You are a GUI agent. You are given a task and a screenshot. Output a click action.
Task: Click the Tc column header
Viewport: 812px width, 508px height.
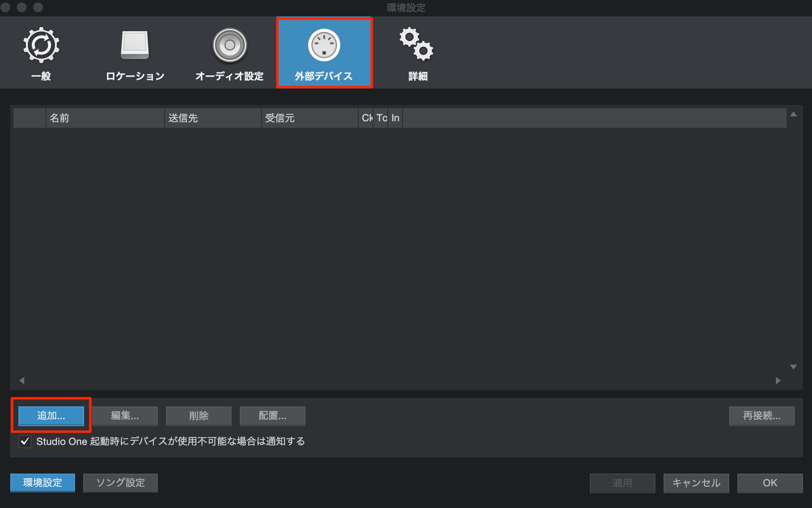point(381,118)
